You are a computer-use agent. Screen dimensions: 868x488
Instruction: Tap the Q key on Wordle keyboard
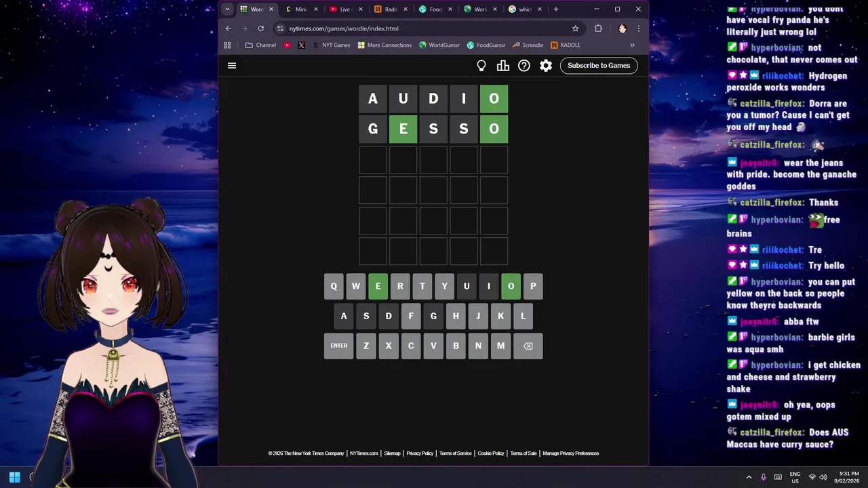(334, 286)
